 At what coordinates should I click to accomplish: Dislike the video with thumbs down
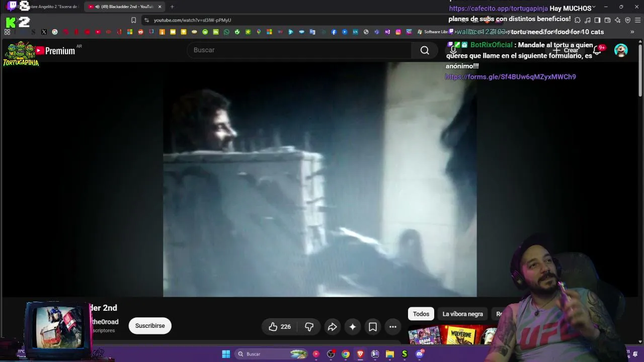coord(309,327)
